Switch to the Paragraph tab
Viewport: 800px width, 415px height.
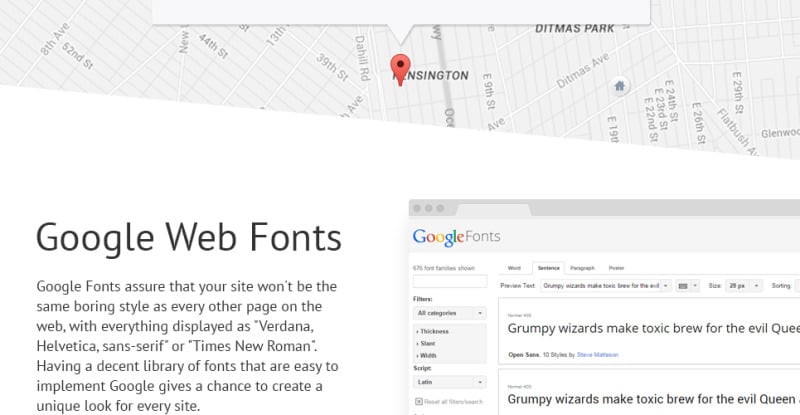click(582, 268)
